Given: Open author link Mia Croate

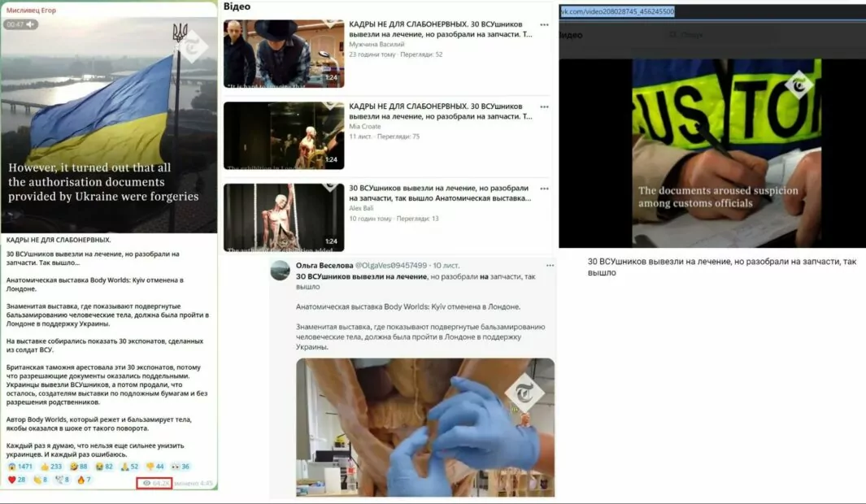Looking at the screenshot, I should click(x=365, y=127).
